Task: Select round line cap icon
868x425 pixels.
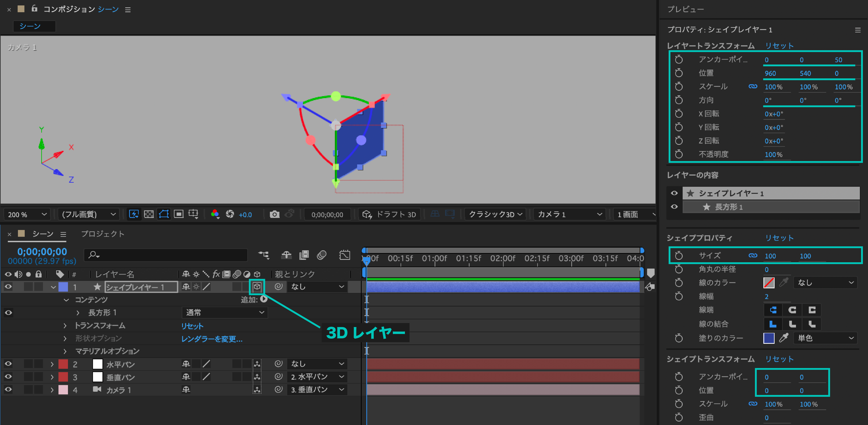Action: pyautogui.click(x=793, y=310)
